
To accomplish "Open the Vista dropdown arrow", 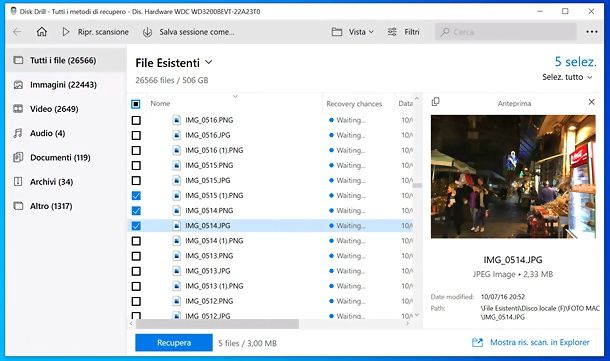I will pyautogui.click(x=371, y=32).
